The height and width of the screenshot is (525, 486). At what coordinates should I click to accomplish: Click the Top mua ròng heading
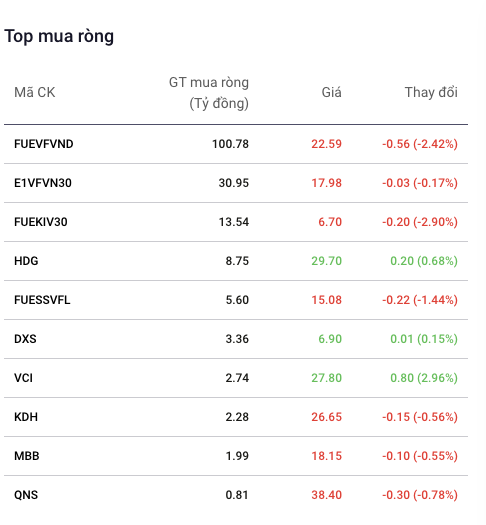tap(59, 36)
